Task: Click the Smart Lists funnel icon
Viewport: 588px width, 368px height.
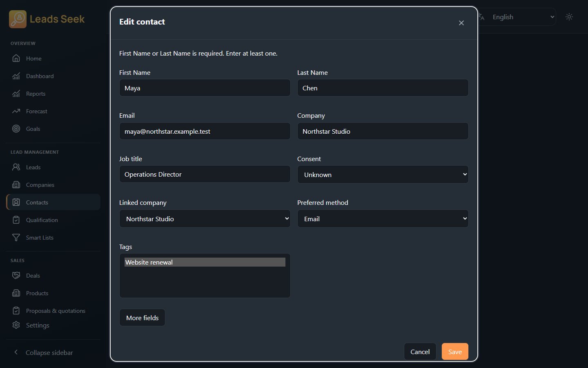Action: tap(16, 238)
